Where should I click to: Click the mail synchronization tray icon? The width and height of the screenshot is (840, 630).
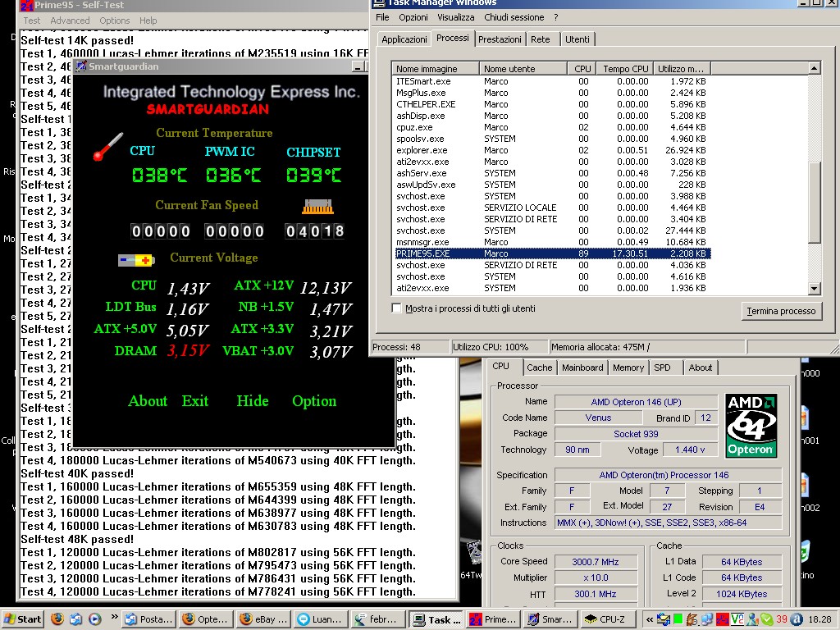point(663,619)
